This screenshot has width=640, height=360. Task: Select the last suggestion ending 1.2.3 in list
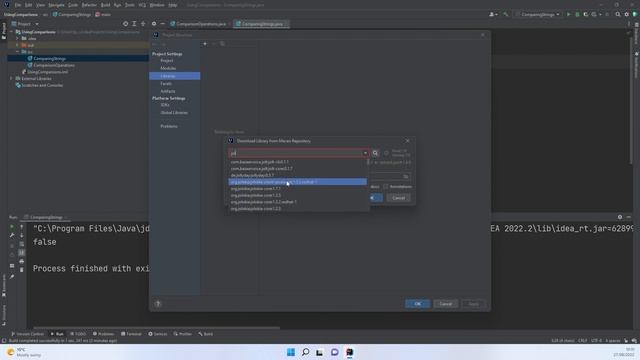coord(298,209)
